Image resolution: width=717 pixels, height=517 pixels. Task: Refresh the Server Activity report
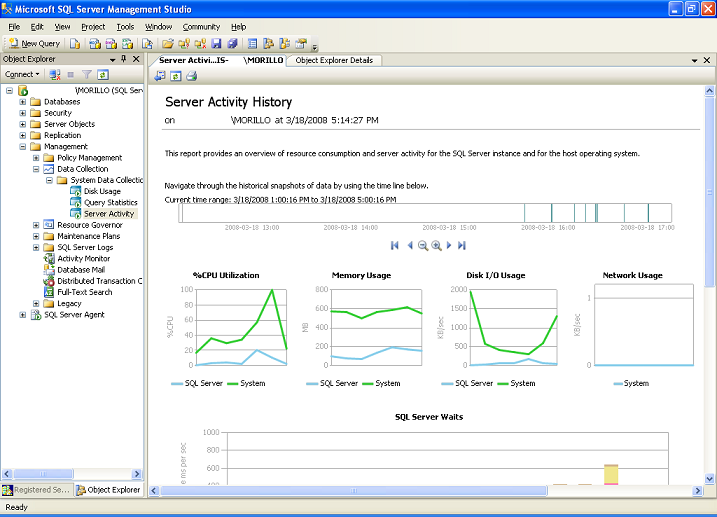[175, 75]
